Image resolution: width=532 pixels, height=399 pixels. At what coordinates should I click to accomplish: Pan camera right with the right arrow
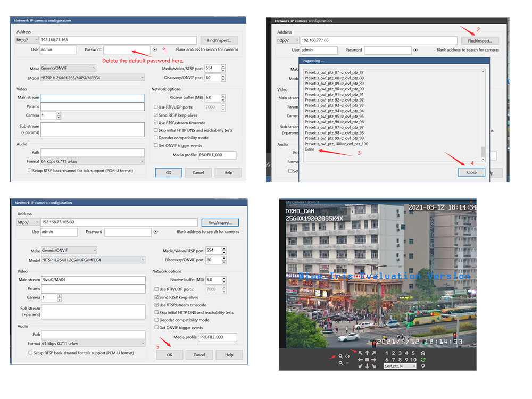pyautogui.click(x=373, y=360)
